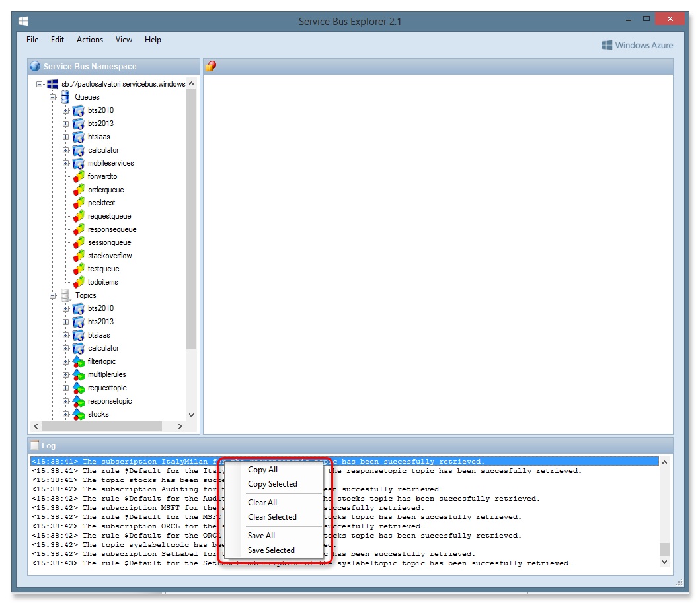This screenshot has height=605, width=700.
Task: Click the entity icon in right panel header
Action: [x=211, y=67]
